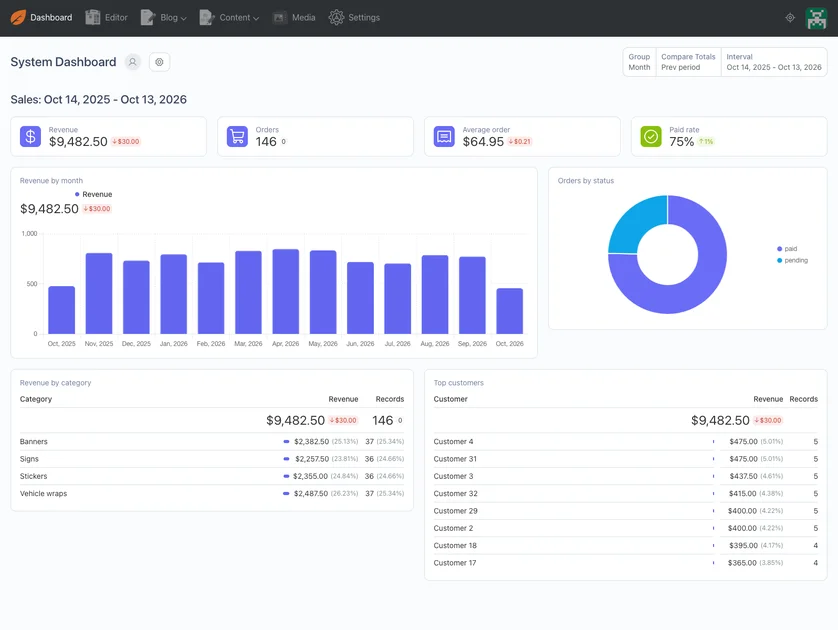Click the user icon beside System Dashboard

pos(133,62)
